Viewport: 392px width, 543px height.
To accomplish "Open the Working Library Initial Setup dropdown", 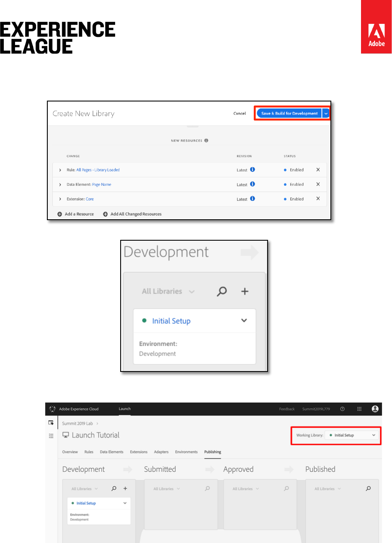I will coord(352,435).
